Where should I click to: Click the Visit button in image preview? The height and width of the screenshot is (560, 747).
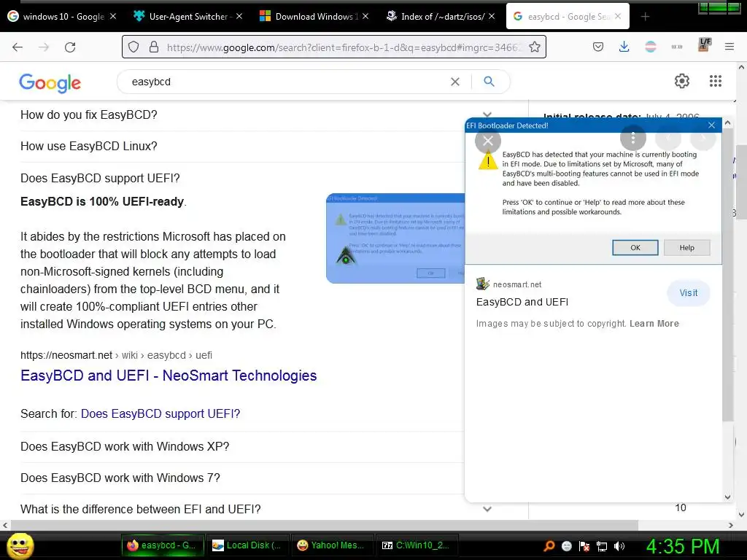(689, 293)
